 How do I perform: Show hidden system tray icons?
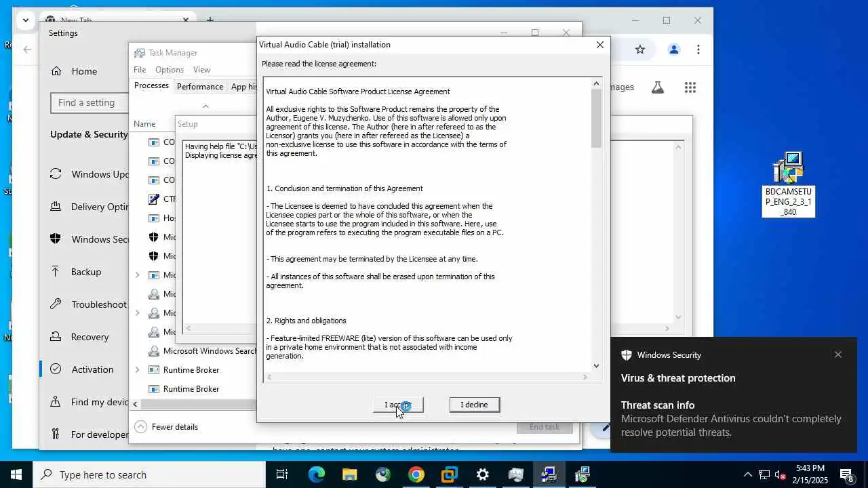click(x=748, y=474)
